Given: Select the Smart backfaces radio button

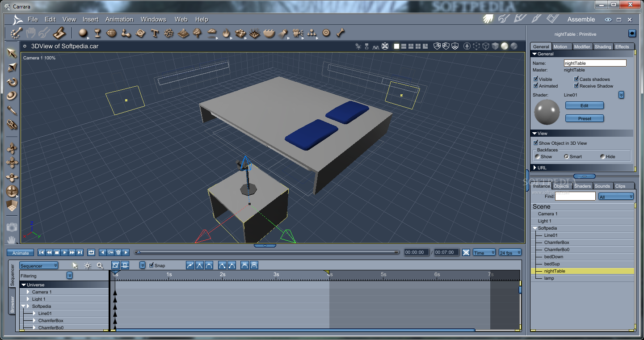Looking at the screenshot, I should coord(566,156).
